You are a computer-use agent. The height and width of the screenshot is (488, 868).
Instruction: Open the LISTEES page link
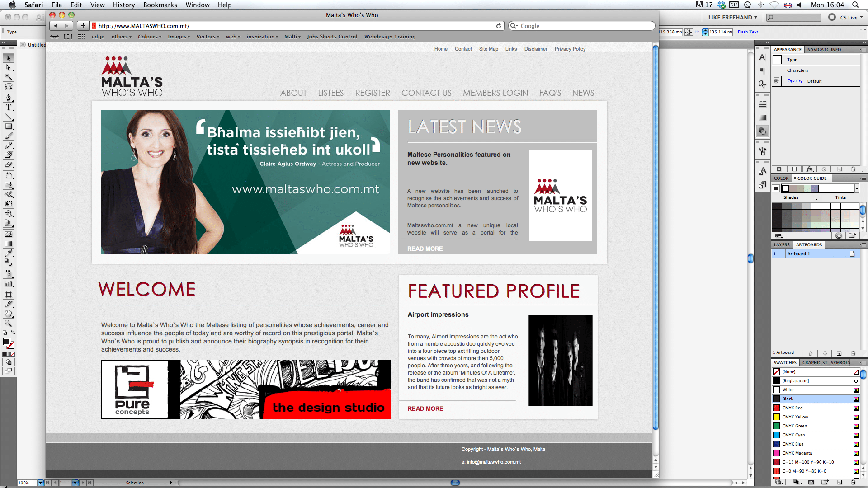point(331,93)
